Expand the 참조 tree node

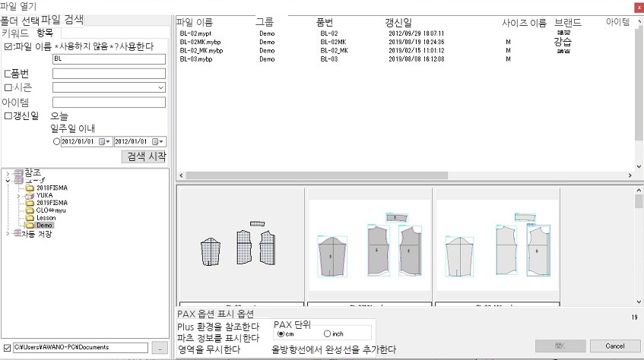pos(8,174)
